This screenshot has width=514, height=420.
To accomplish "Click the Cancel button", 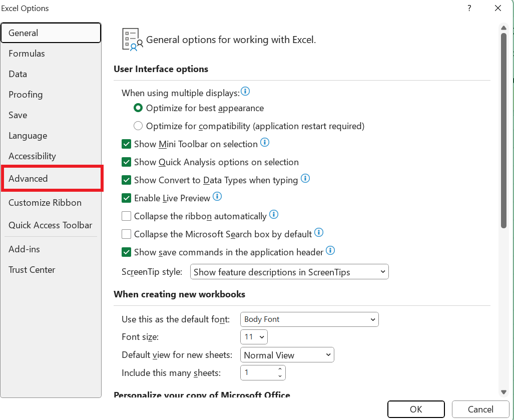I will pos(479,409).
